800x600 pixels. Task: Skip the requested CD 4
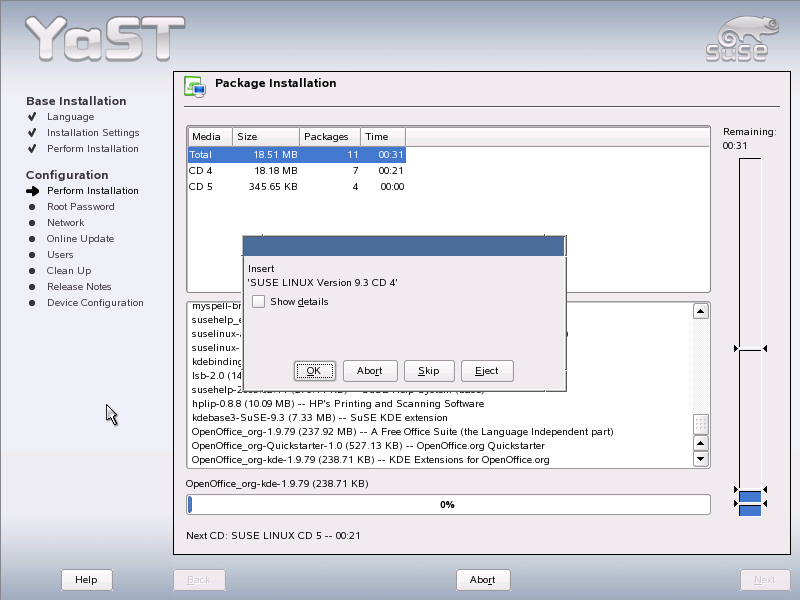coord(429,371)
